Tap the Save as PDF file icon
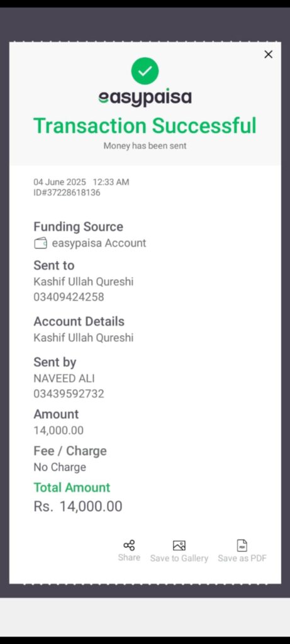The height and width of the screenshot is (644, 290). tap(242, 545)
